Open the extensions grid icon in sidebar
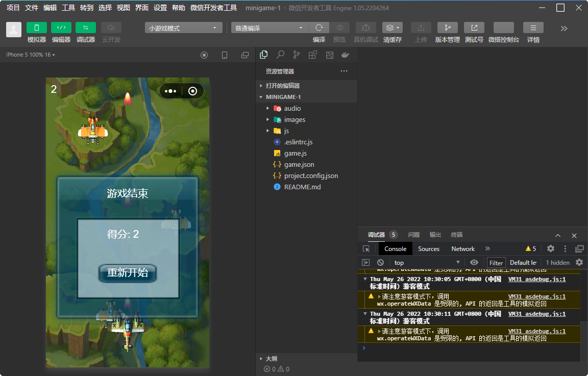588x376 pixels. tap(313, 55)
